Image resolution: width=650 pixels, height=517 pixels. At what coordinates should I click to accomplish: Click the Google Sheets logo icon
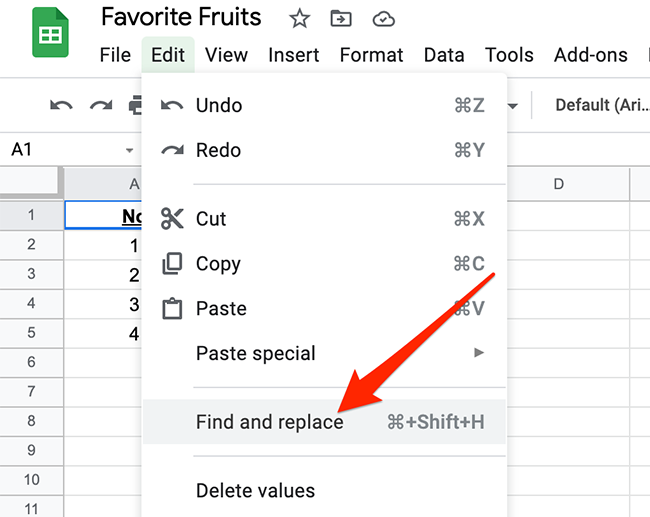pyautogui.click(x=47, y=39)
